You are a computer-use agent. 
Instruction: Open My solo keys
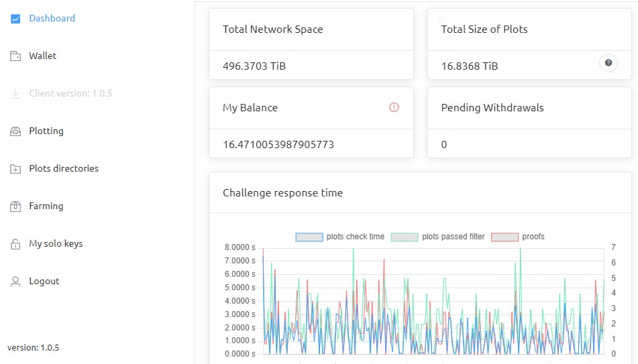click(x=56, y=243)
